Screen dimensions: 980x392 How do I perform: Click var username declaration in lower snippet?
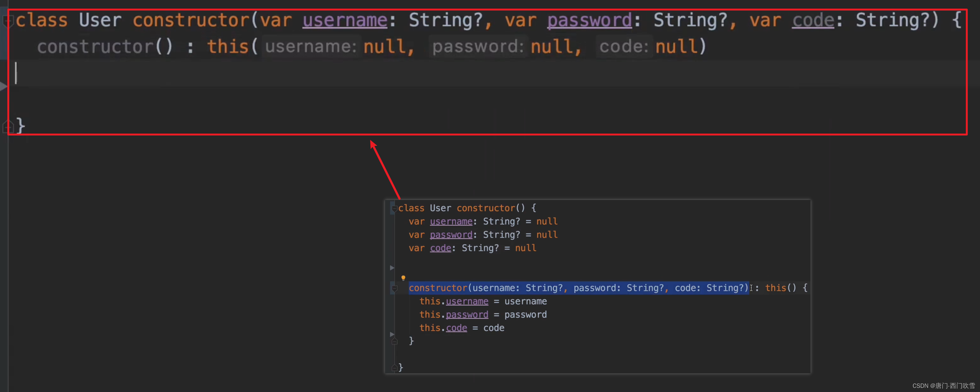pos(451,221)
